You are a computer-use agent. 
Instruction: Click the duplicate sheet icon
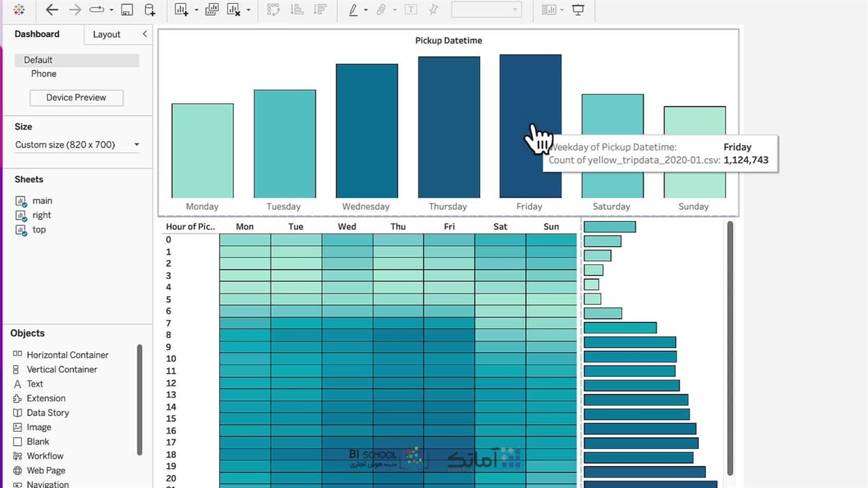pos(212,10)
